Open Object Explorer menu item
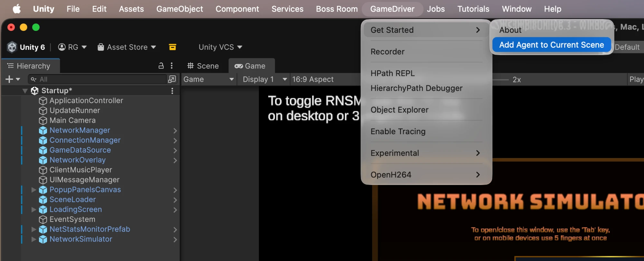 click(426, 110)
